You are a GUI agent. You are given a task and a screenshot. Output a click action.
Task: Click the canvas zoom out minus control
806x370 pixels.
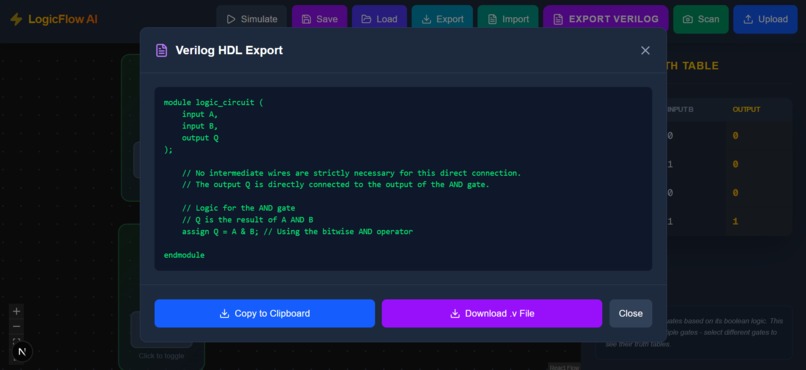click(x=16, y=326)
